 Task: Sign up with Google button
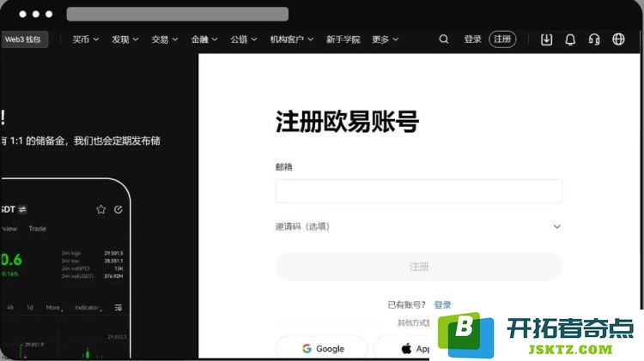323,349
